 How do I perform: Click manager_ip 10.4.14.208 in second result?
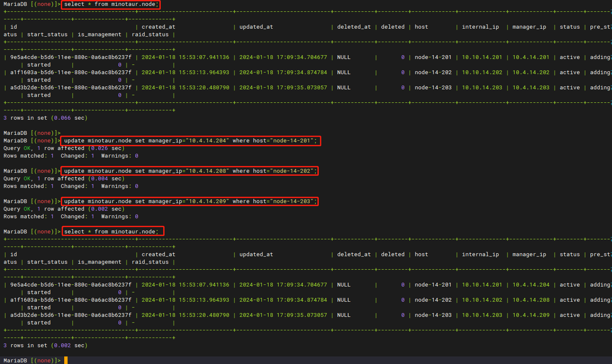(x=531, y=300)
